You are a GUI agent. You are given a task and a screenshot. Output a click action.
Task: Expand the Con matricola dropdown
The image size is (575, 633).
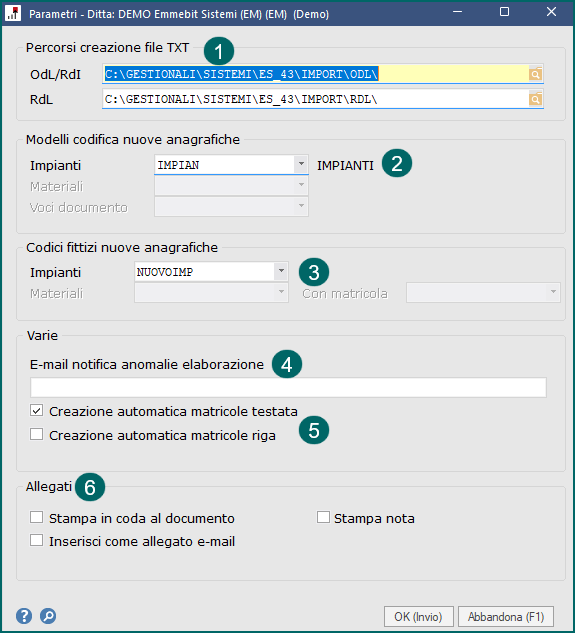point(553,292)
